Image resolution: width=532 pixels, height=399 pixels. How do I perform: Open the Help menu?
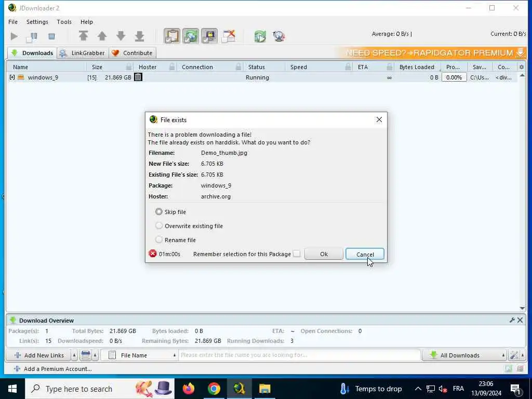click(x=87, y=22)
